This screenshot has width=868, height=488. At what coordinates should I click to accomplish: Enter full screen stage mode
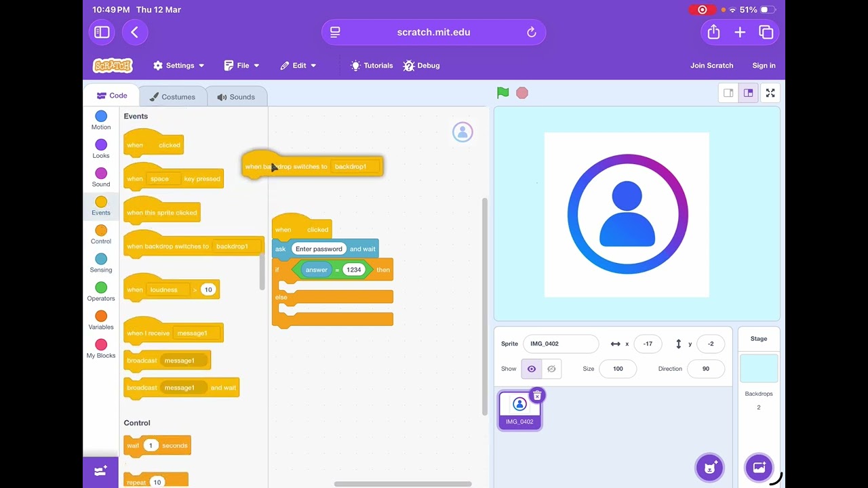pyautogui.click(x=770, y=93)
